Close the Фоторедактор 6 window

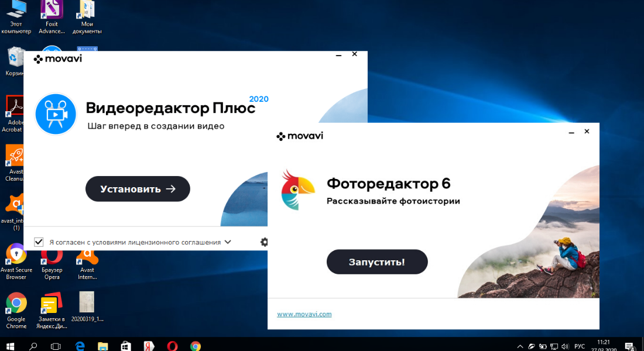coord(587,132)
